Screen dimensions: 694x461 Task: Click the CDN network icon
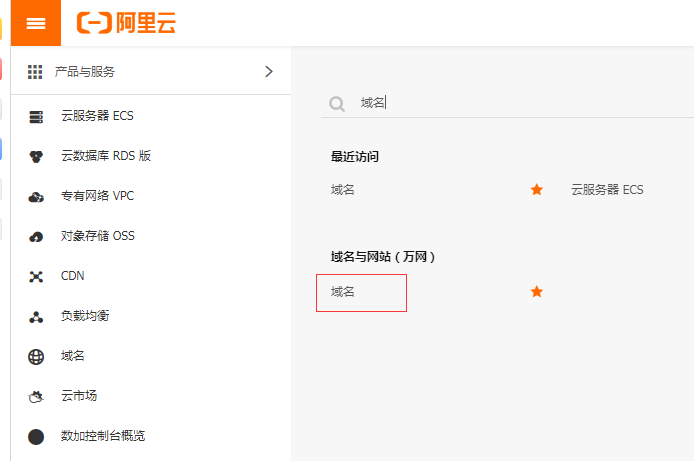[36, 277]
